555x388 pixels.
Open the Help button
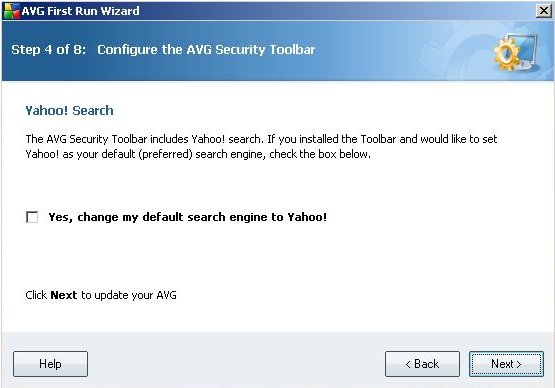click(x=50, y=364)
